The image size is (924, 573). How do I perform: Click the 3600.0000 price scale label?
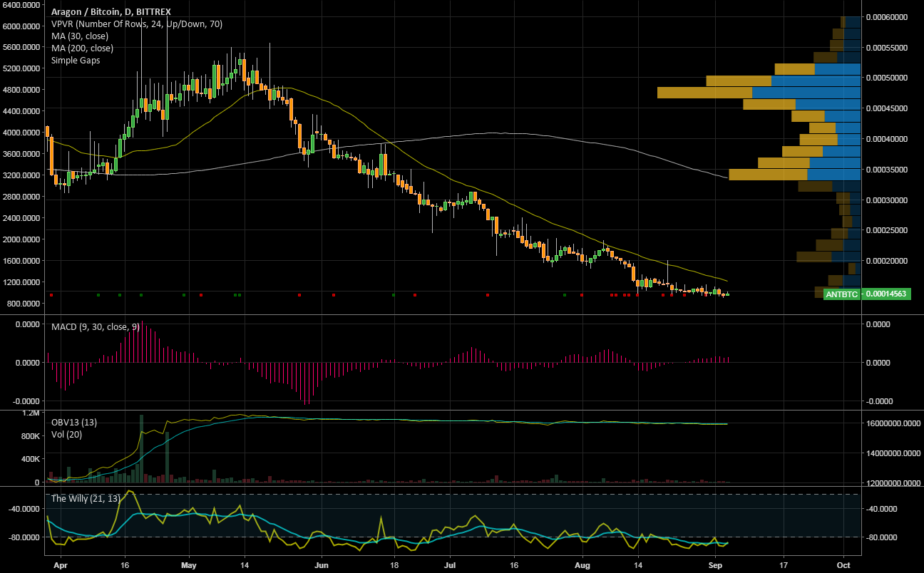point(20,154)
